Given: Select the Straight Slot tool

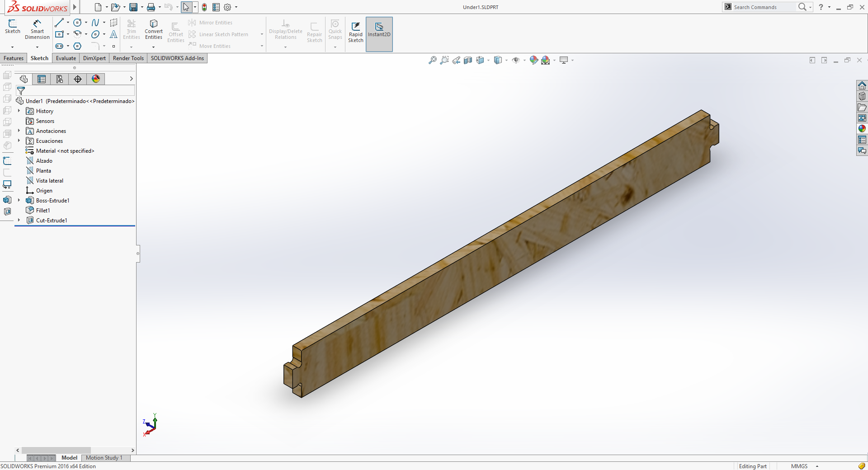Looking at the screenshot, I should tap(59, 46).
